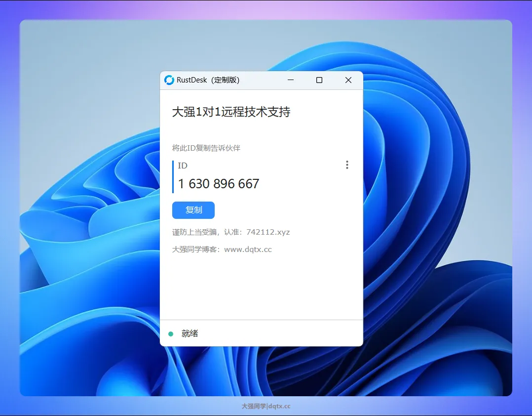Click the ID number 1 630 896 667
Viewport: 532px width, 416px height.
click(219, 184)
